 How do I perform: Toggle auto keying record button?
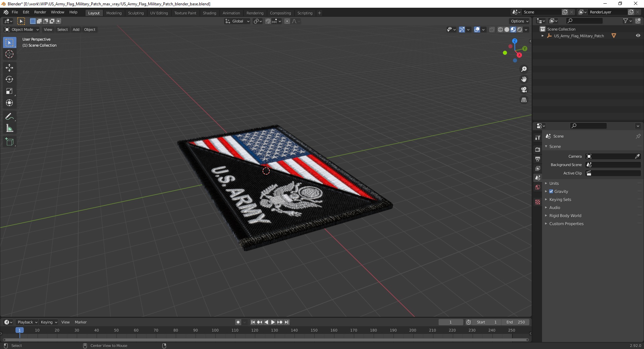[238, 322]
